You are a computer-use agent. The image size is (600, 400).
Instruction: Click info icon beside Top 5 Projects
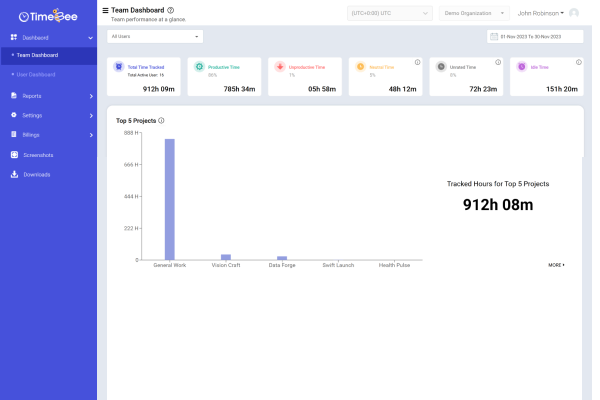coord(161,120)
